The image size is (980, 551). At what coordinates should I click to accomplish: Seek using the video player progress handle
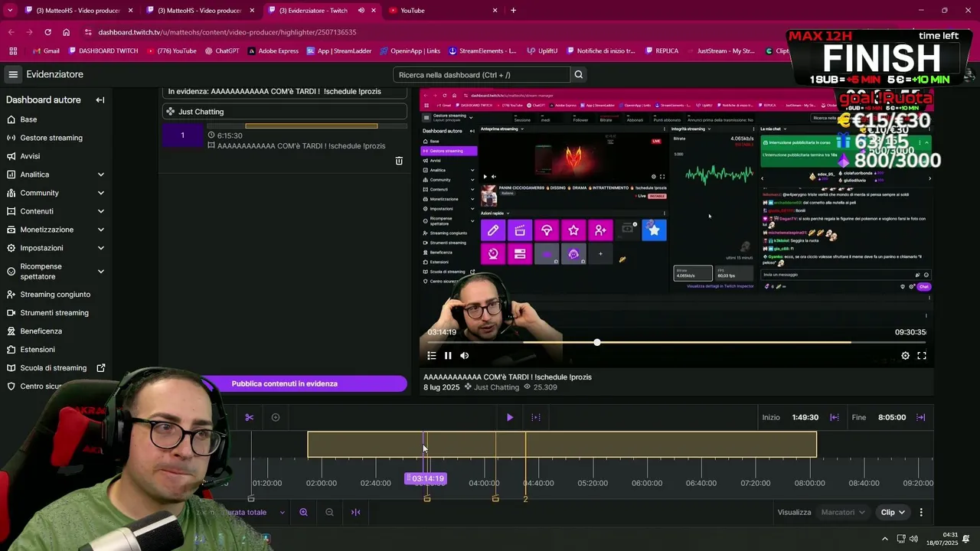pos(597,342)
